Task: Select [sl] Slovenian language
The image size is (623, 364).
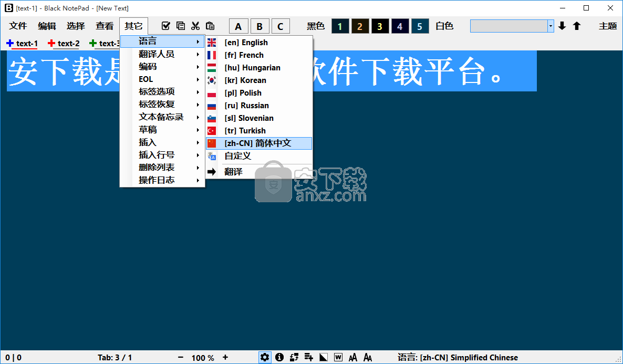Action: (x=258, y=118)
